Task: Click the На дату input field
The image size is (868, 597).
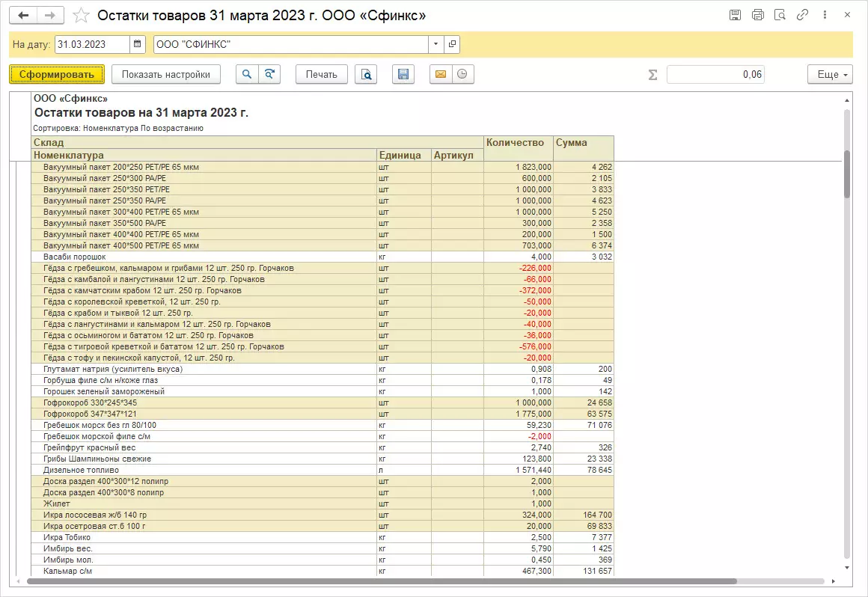Action: click(x=91, y=44)
